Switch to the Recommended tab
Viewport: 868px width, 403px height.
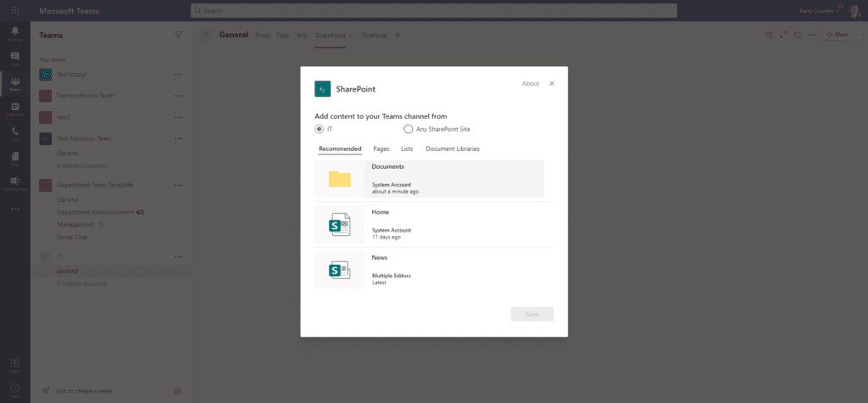pyautogui.click(x=340, y=148)
